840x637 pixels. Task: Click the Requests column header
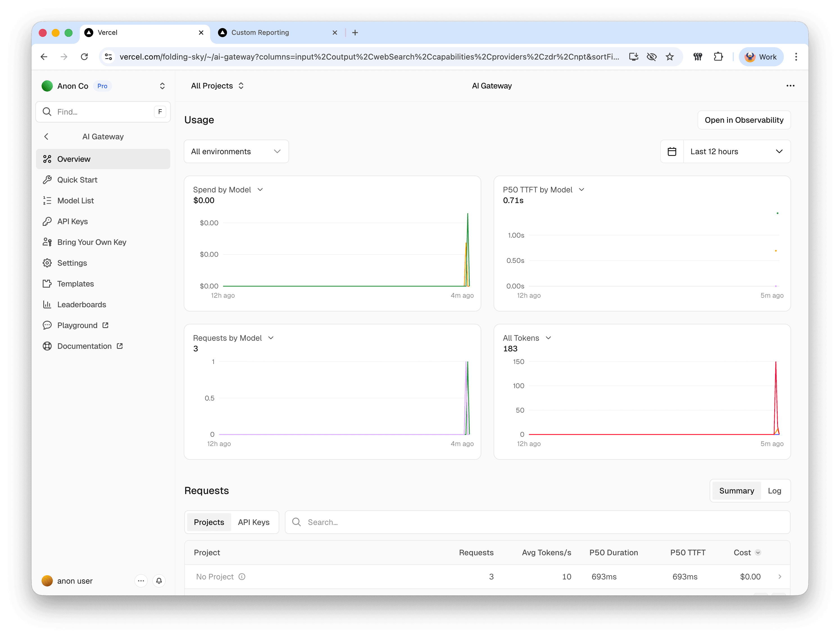click(x=476, y=552)
